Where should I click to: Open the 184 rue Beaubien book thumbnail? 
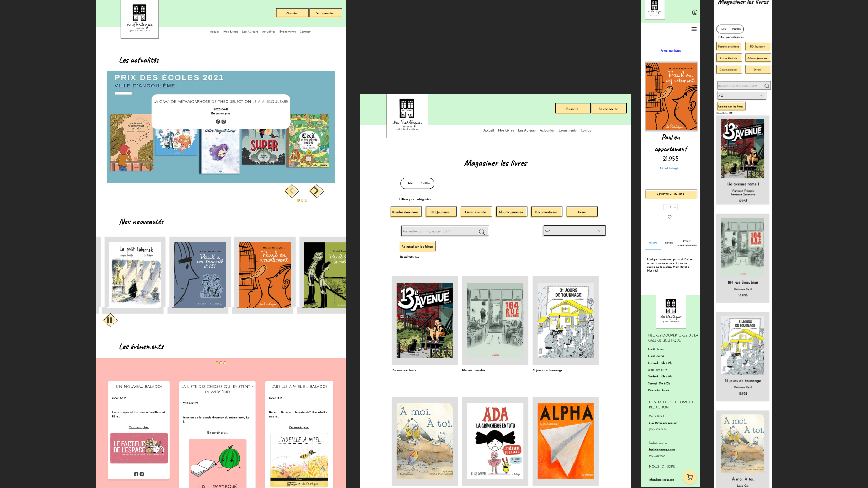[495, 320]
